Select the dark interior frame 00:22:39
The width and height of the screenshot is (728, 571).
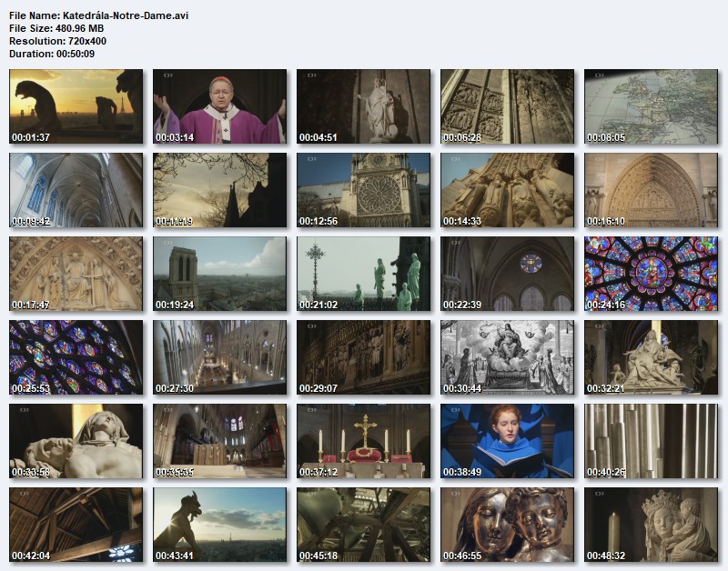click(x=508, y=274)
